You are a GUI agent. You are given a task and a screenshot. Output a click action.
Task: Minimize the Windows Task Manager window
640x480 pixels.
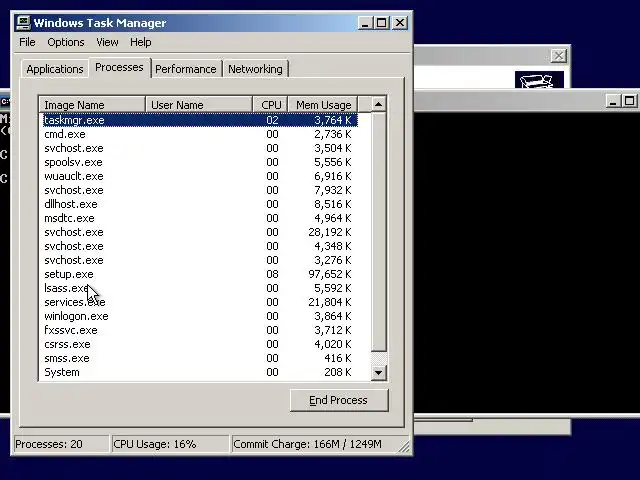click(365, 23)
